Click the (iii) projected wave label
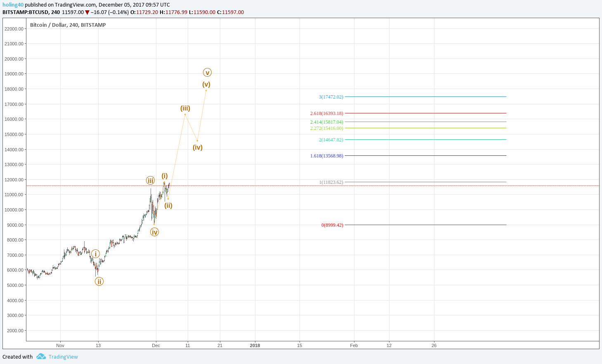 185,108
